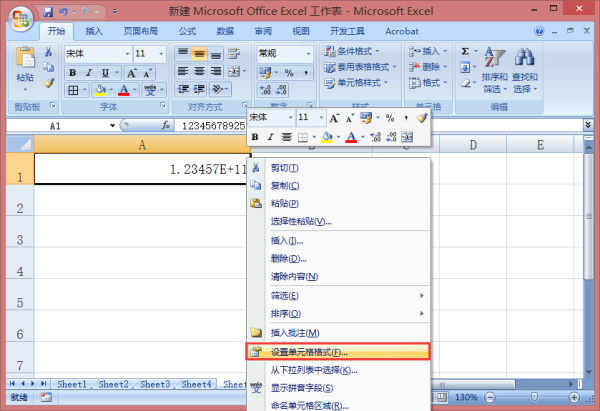Save workbook via quick access toolbar
Image resolution: width=600 pixels, height=411 pixels.
(48, 12)
